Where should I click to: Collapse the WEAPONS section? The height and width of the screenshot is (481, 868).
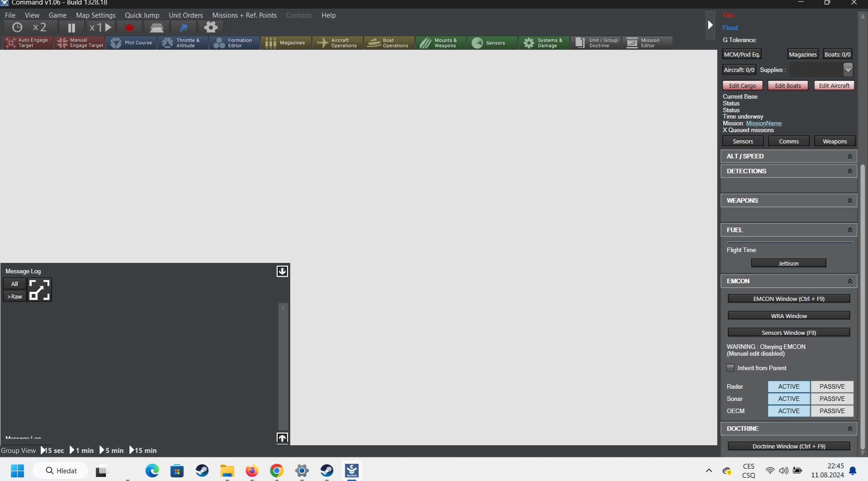(850, 201)
